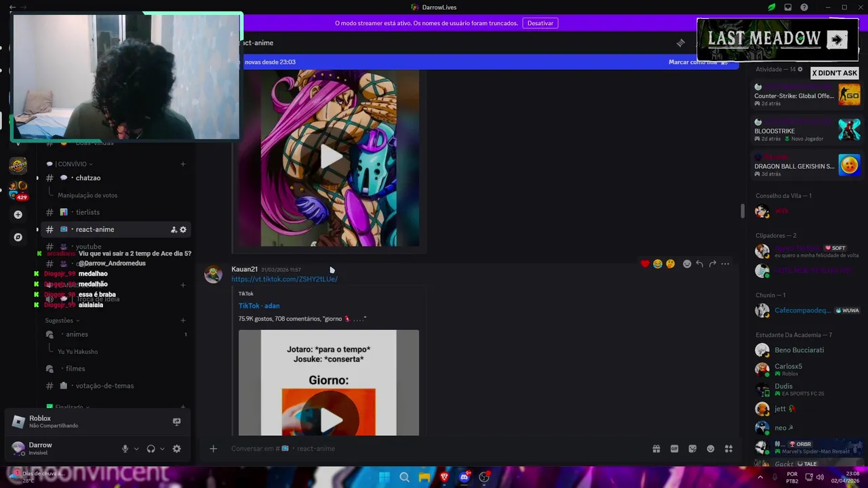Select the react-anime channel
The image size is (868, 488).
[x=115, y=230]
